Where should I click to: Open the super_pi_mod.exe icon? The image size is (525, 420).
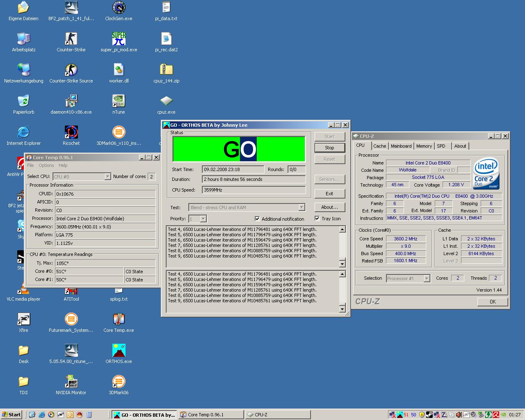pyautogui.click(x=119, y=39)
